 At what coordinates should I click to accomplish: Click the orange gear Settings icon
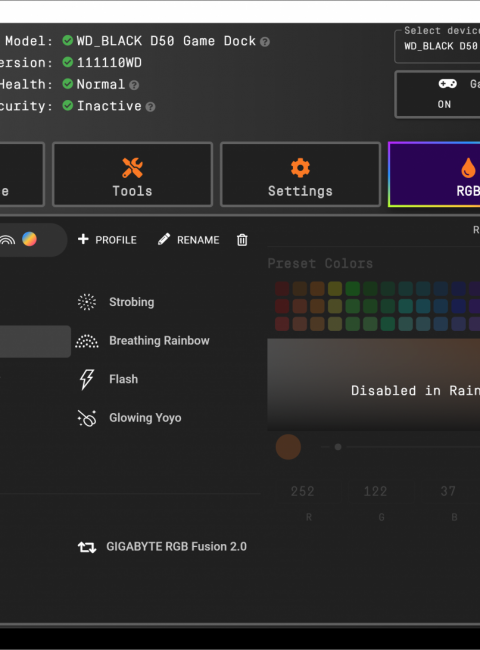click(300, 168)
